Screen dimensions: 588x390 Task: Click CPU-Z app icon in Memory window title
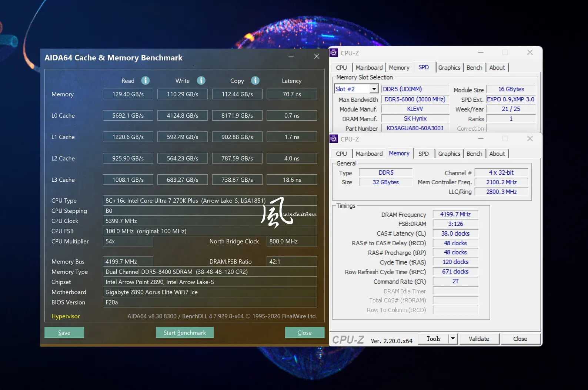tap(334, 139)
